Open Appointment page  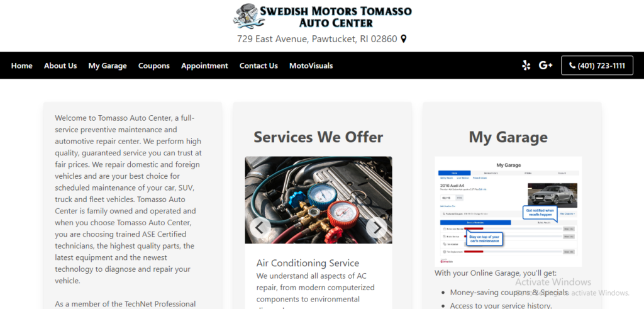tap(204, 65)
